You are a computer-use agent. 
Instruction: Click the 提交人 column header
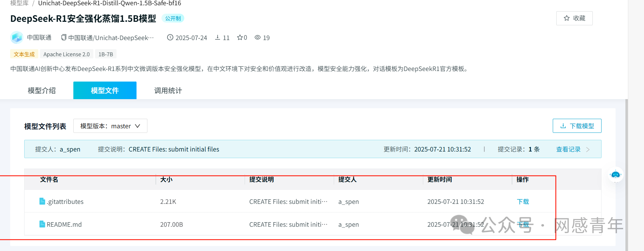click(347, 179)
